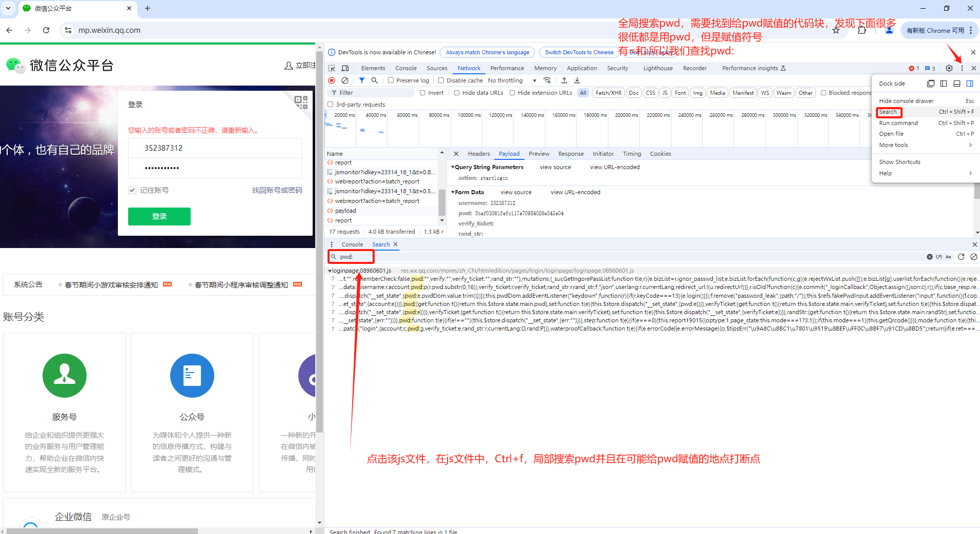This screenshot has width=980, height=534.
Task: Expand the Help submenu
Action: point(926,173)
